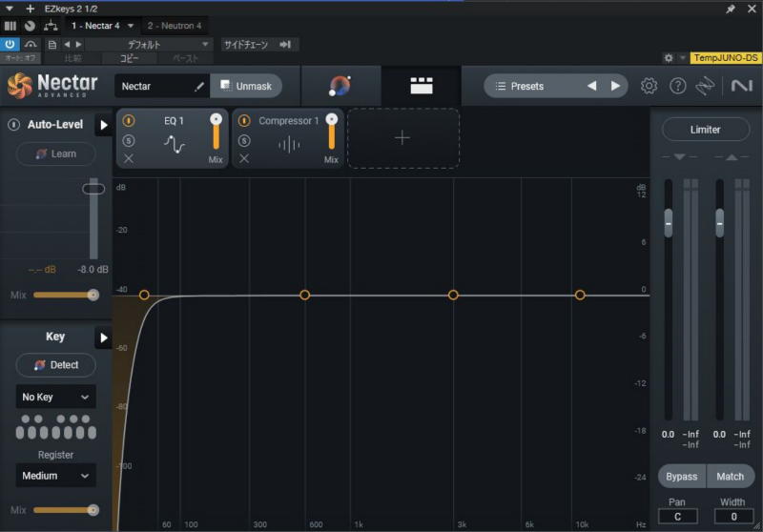The width and height of the screenshot is (763, 532).
Task: Switch to the 2 - Neutron 4 tab
Action: (x=175, y=26)
